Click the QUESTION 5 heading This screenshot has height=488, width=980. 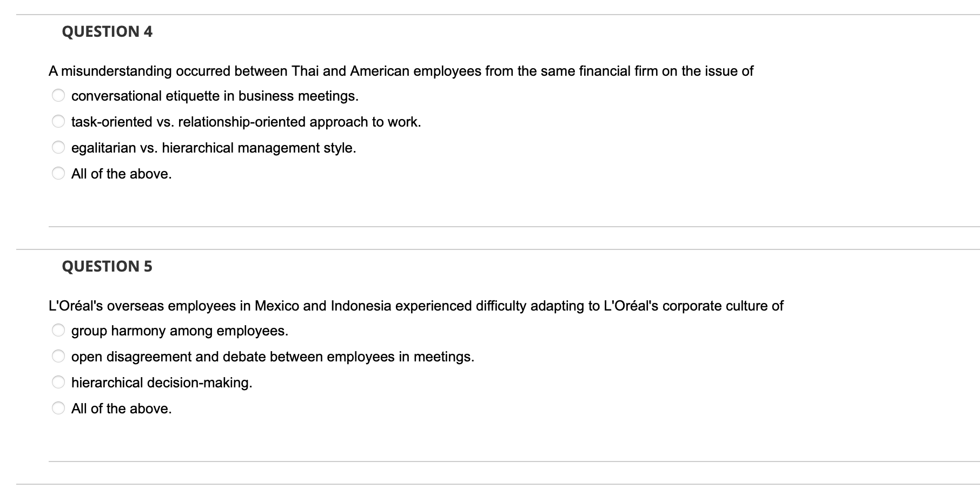pyautogui.click(x=107, y=266)
